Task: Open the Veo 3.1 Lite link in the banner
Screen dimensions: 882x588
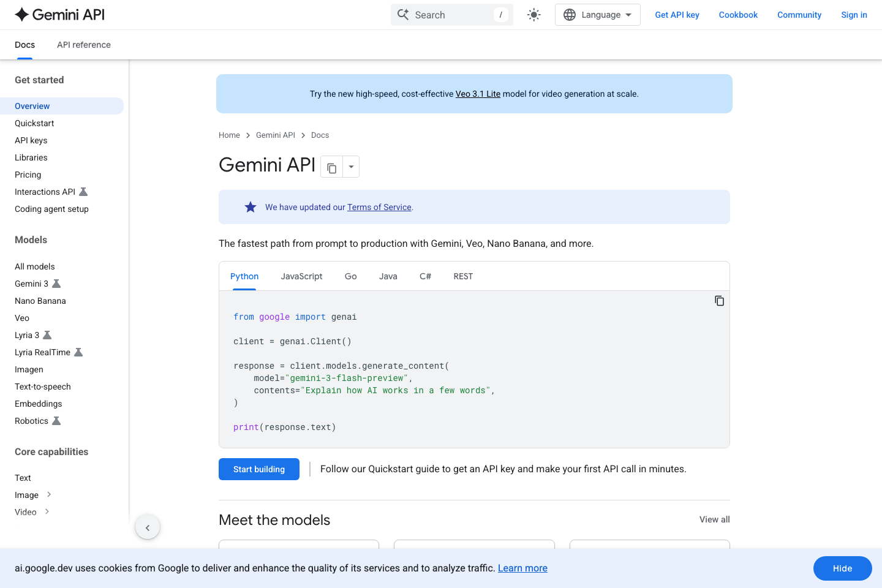Action: [477, 94]
